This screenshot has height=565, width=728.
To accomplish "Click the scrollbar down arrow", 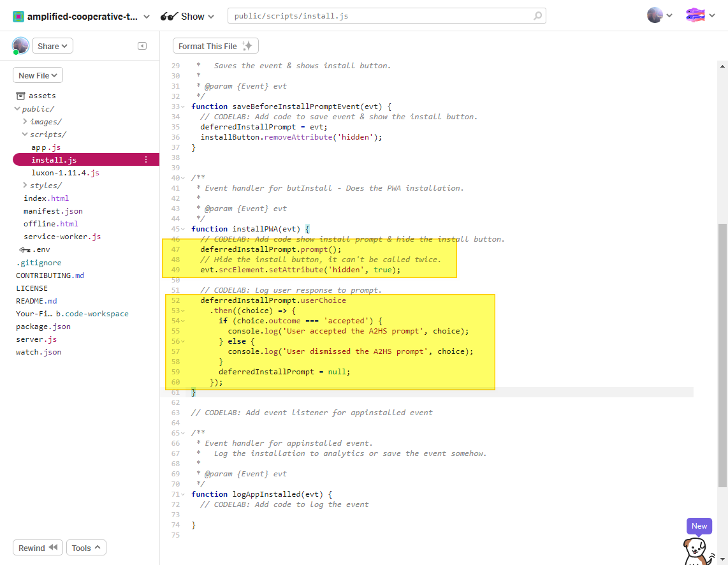I will 722,559.
